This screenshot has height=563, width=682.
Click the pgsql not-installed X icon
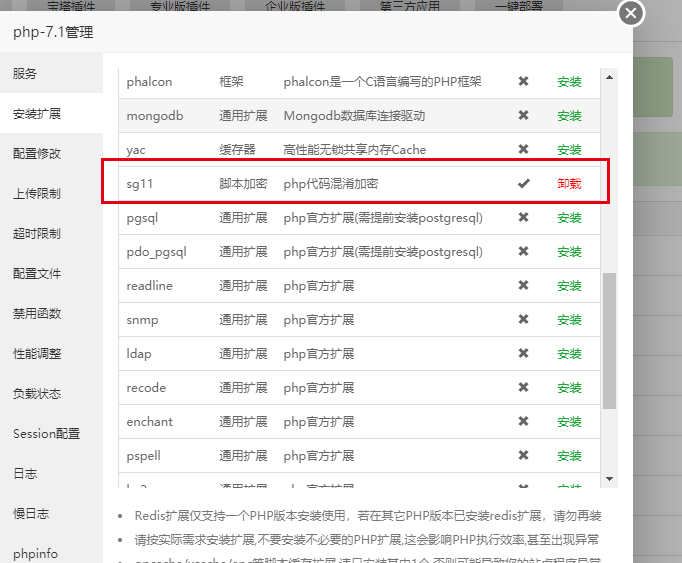[523, 217]
